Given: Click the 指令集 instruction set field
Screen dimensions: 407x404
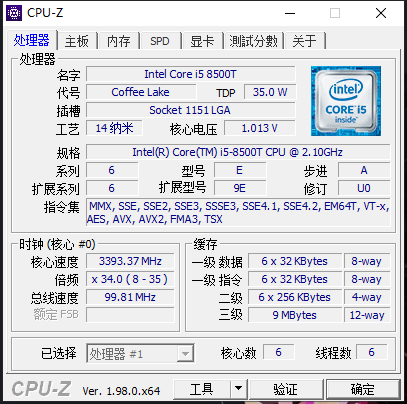Looking at the screenshot, I should 238,212.
